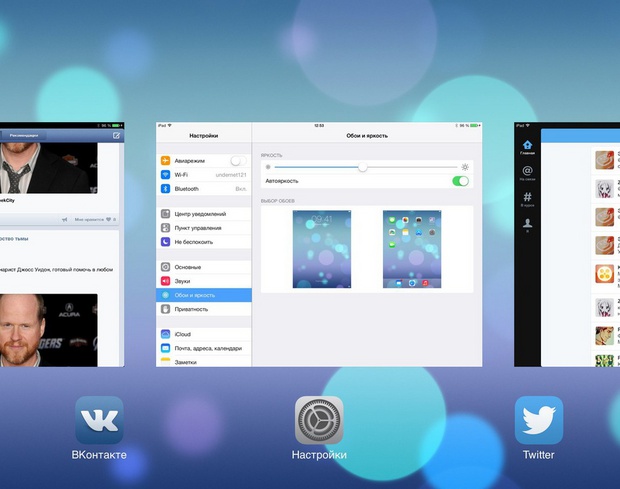Select iCloud settings row
The width and height of the screenshot is (620, 489).
coord(204,334)
